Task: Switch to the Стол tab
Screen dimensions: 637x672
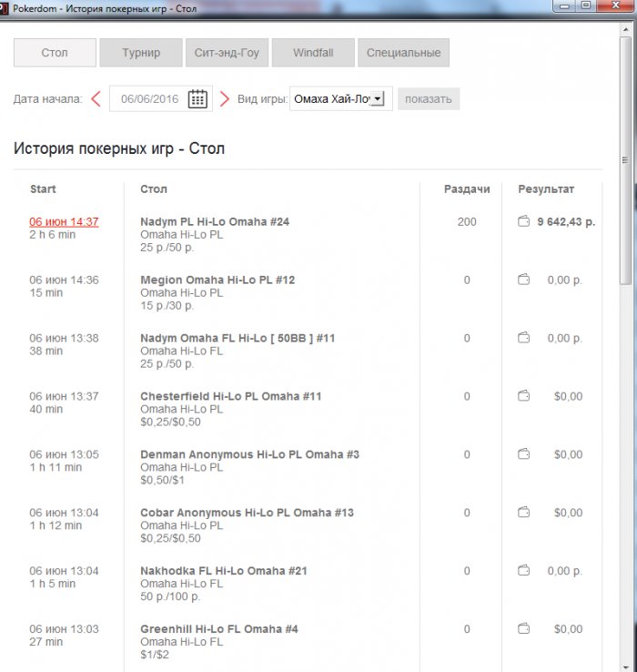Action: pyautogui.click(x=55, y=53)
